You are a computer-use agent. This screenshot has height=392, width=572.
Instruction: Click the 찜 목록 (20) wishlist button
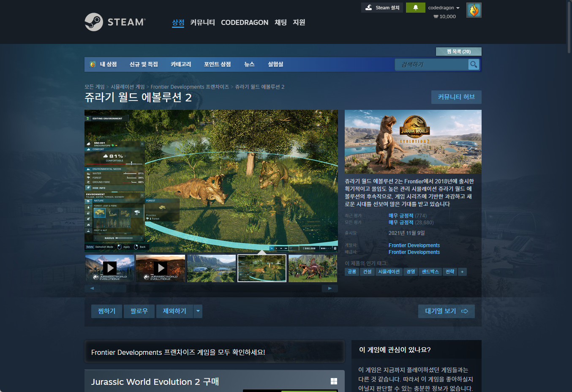(x=459, y=52)
